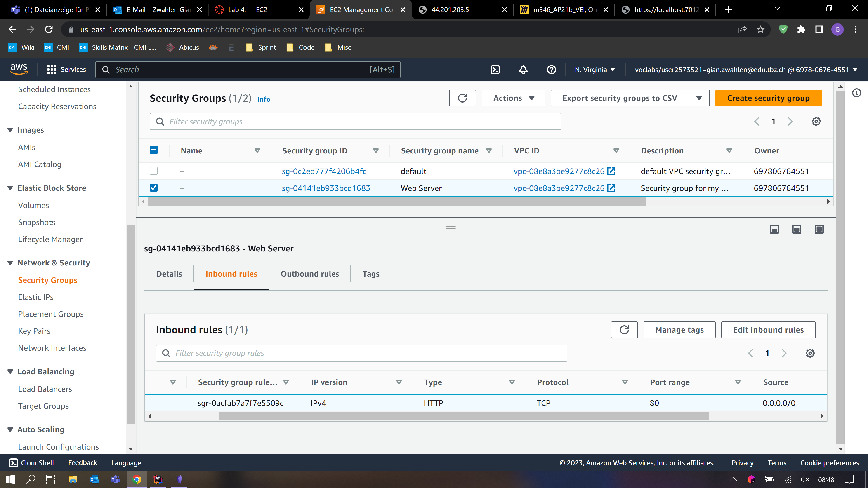
Task: Switch to the Outbound rules tab
Action: [310, 274]
